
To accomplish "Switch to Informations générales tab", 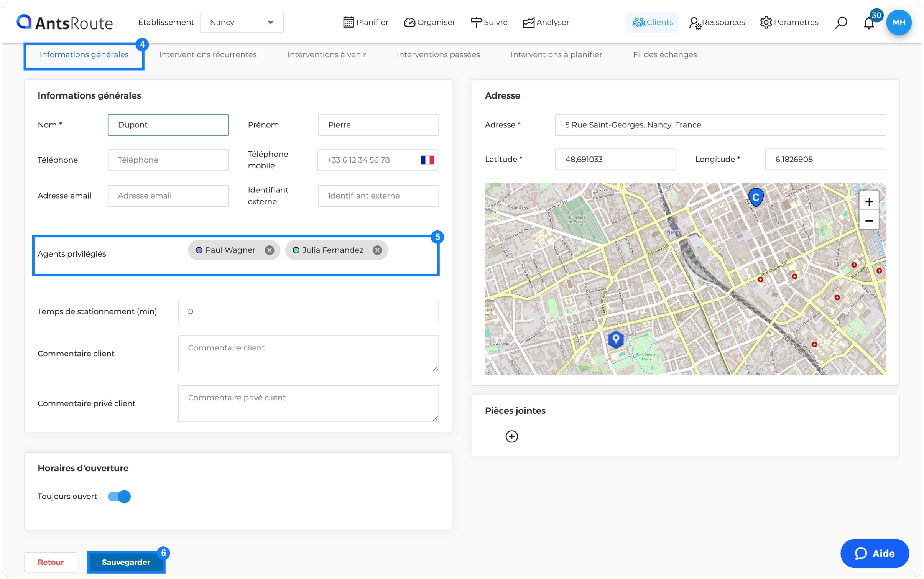I will [x=84, y=54].
